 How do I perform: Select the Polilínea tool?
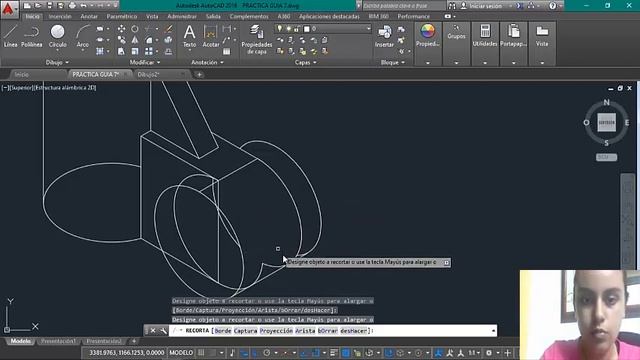coord(31,36)
